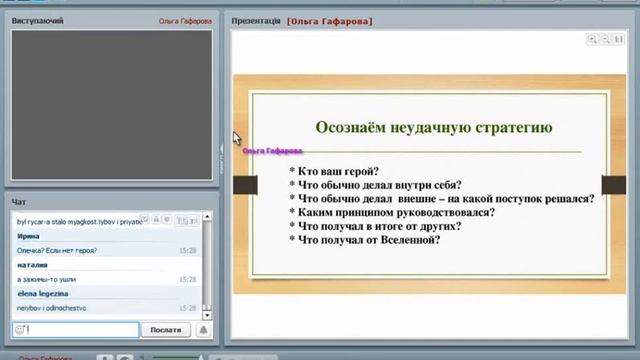Click the speaker video area

tap(112, 105)
